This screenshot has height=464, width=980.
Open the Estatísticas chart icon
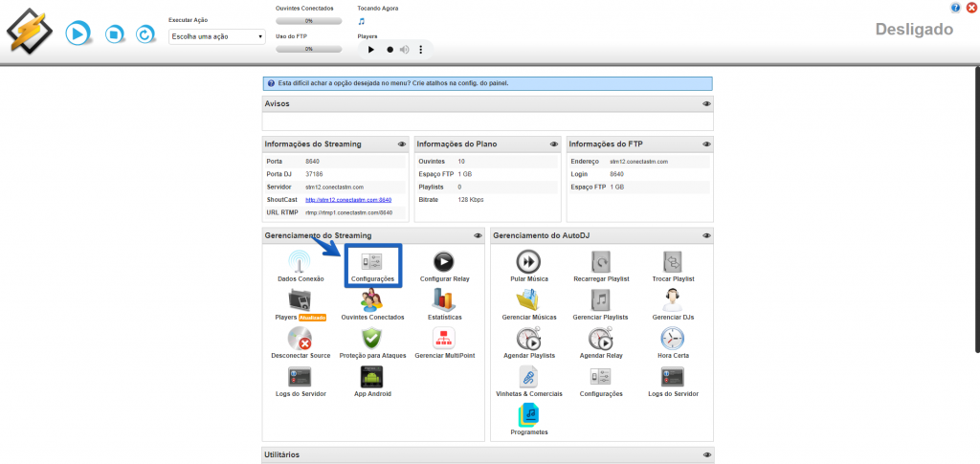(x=444, y=299)
